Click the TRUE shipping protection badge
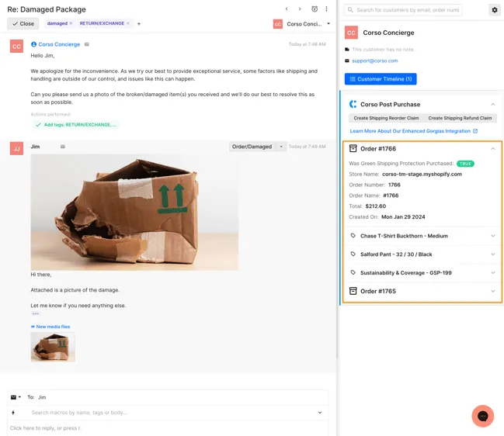This screenshot has height=436, width=504. tap(465, 164)
